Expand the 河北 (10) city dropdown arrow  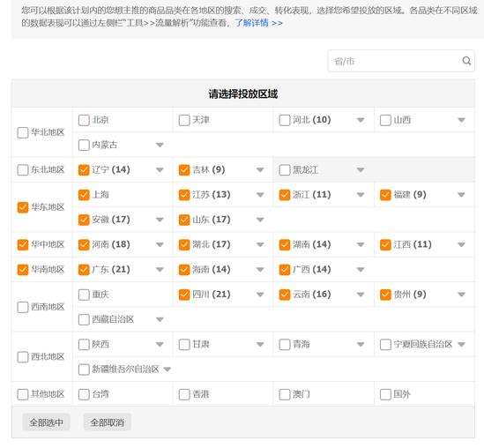361,120
